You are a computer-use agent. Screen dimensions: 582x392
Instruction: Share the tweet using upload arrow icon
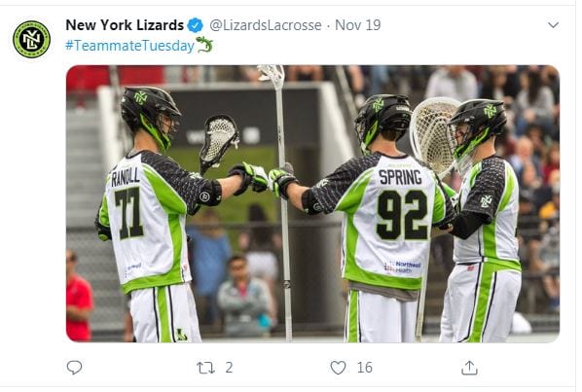click(469, 368)
